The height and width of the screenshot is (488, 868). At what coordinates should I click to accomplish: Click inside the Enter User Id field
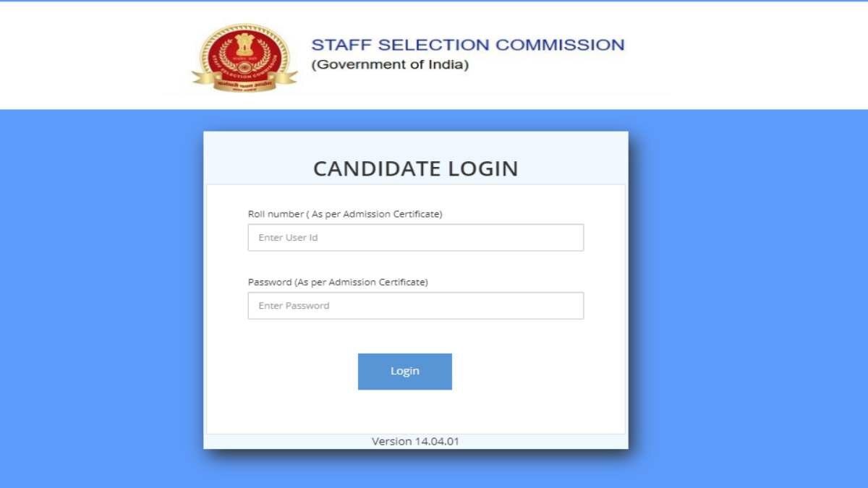416,237
